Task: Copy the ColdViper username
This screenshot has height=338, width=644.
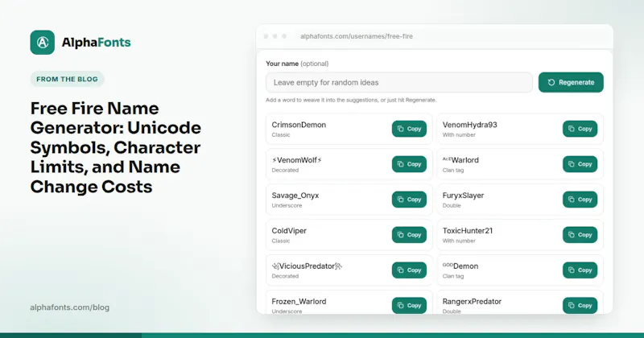Action: 409,235
